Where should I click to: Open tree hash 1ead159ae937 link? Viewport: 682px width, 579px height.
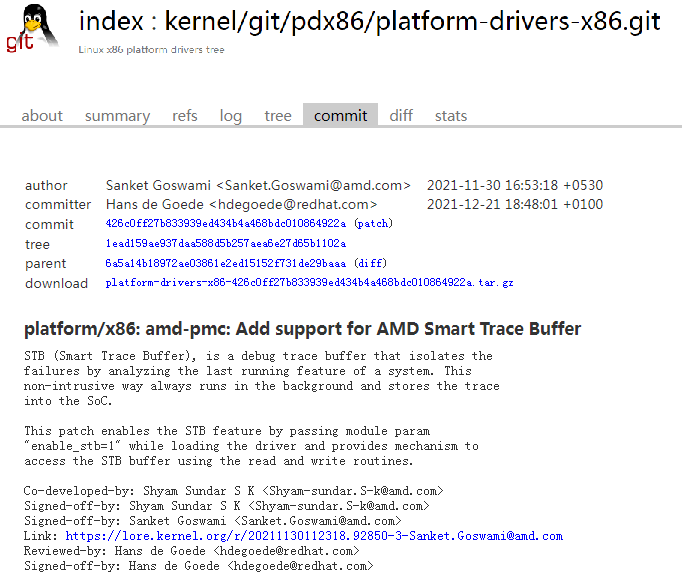click(x=226, y=244)
